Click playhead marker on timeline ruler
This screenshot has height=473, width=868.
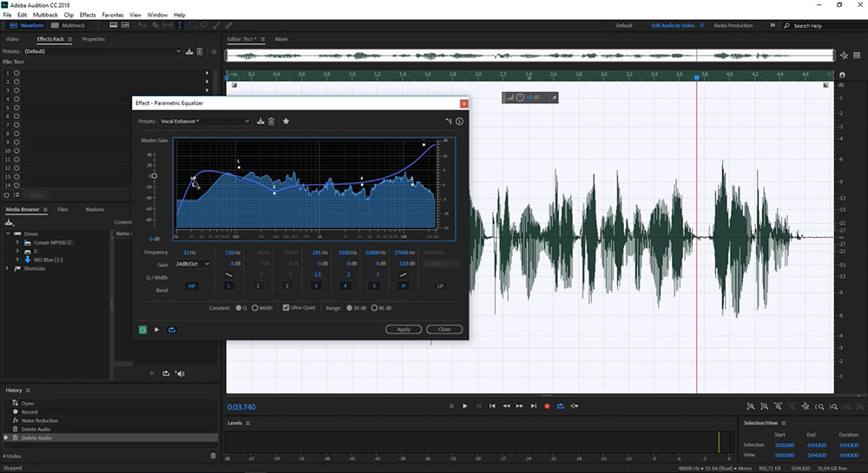(696, 78)
